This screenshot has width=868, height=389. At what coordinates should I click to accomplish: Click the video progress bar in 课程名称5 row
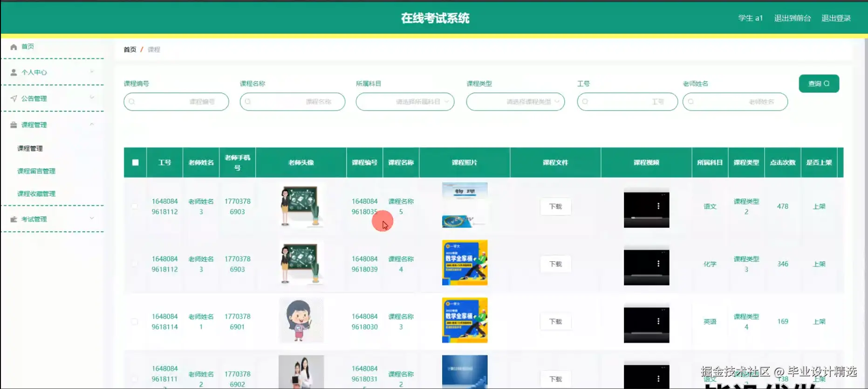[646, 218]
